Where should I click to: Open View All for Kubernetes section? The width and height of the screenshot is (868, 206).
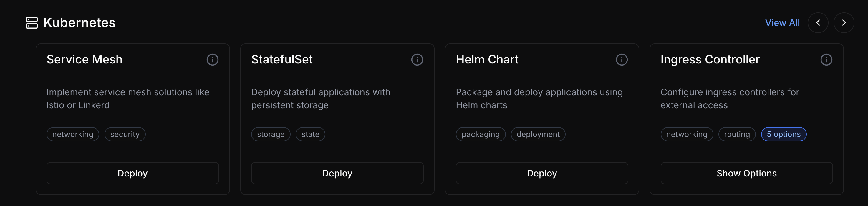[x=782, y=23]
